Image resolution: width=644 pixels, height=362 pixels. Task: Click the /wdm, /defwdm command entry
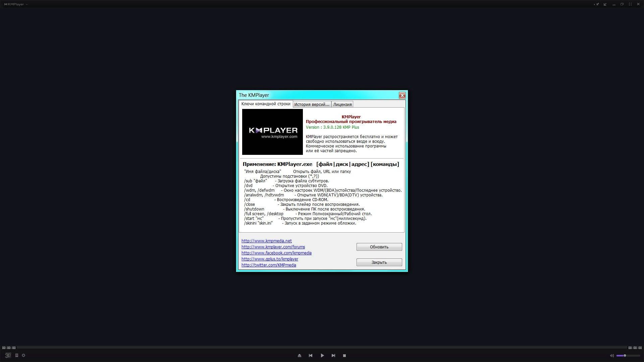[323, 190]
